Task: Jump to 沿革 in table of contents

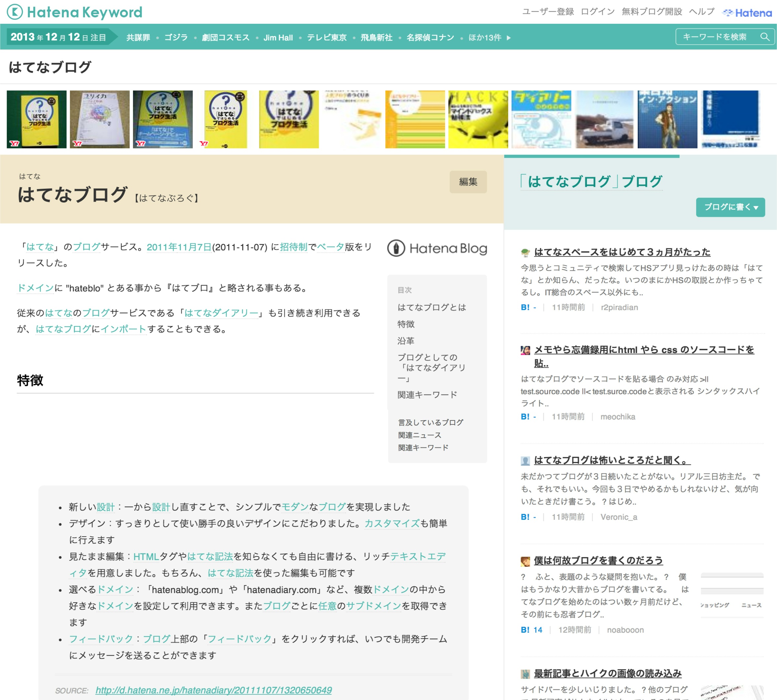Action: tap(405, 341)
